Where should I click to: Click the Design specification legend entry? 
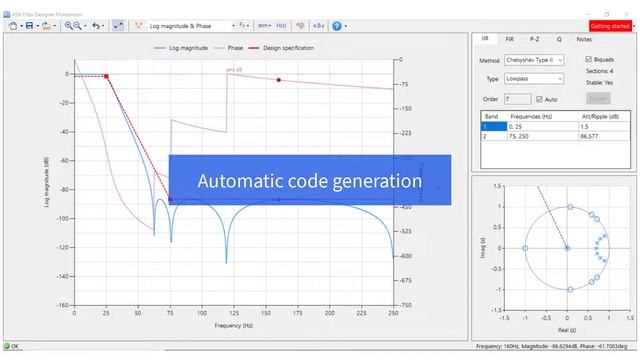(281, 48)
